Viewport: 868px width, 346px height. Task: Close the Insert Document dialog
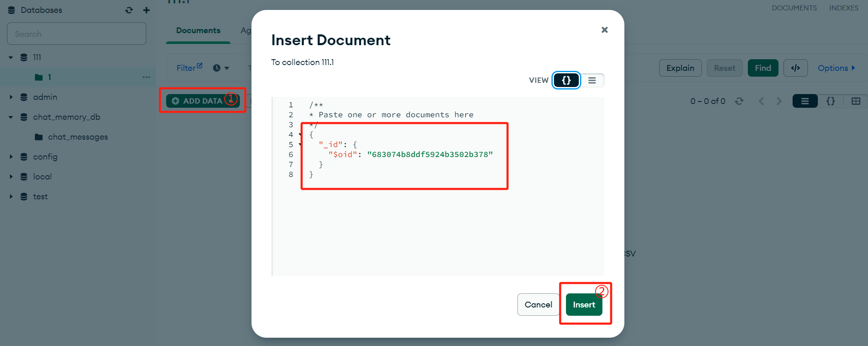click(604, 30)
